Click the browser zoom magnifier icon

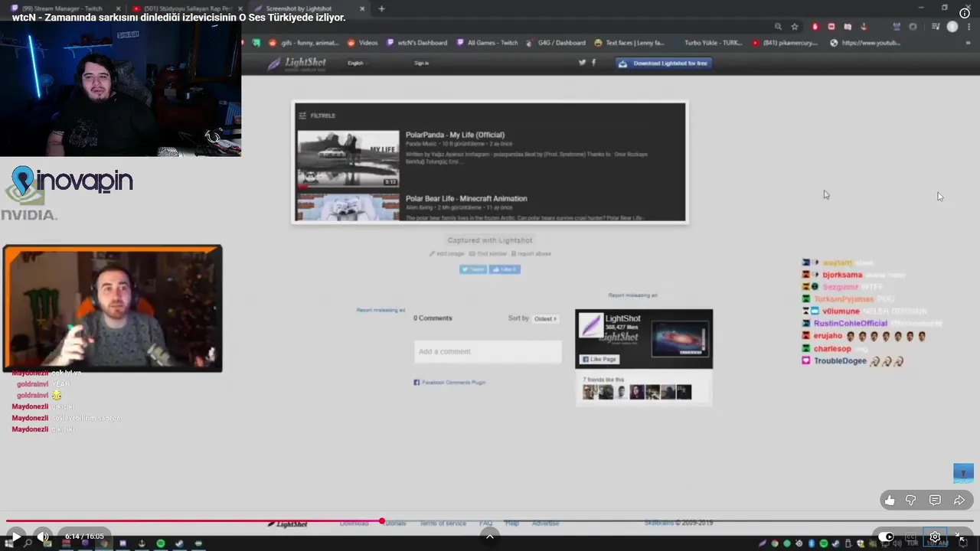[x=778, y=27]
